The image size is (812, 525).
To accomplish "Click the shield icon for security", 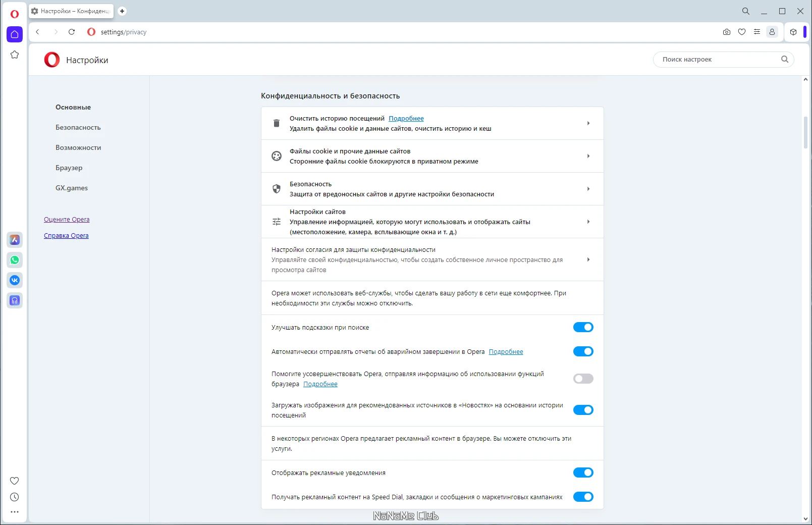I will (x=277, y=189).
